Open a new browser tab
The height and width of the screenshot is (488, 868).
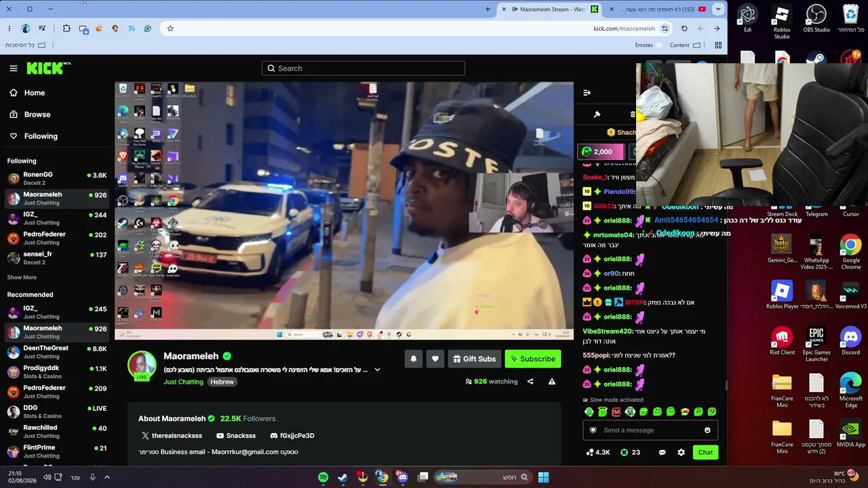pyautogui.click(x=488, y=9)
